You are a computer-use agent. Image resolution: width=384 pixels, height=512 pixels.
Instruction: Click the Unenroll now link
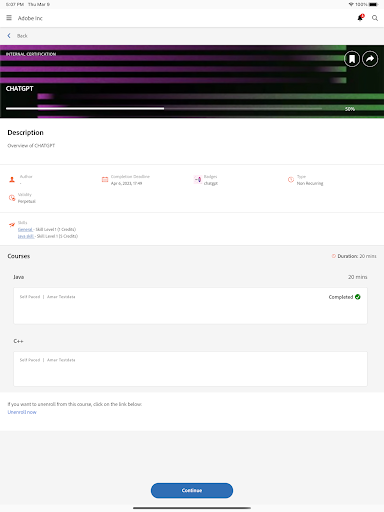pyautogui.click(x=22, y=412)
